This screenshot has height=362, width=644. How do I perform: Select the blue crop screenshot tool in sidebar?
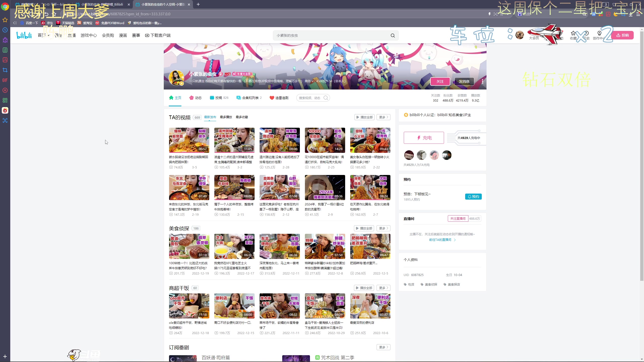coord(5,70)
